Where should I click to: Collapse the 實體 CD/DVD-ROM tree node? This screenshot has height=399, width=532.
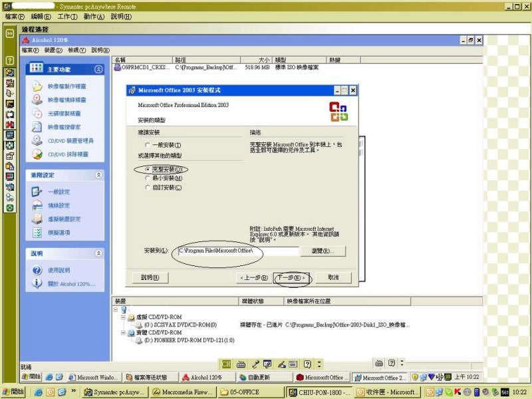coord(123,333)
